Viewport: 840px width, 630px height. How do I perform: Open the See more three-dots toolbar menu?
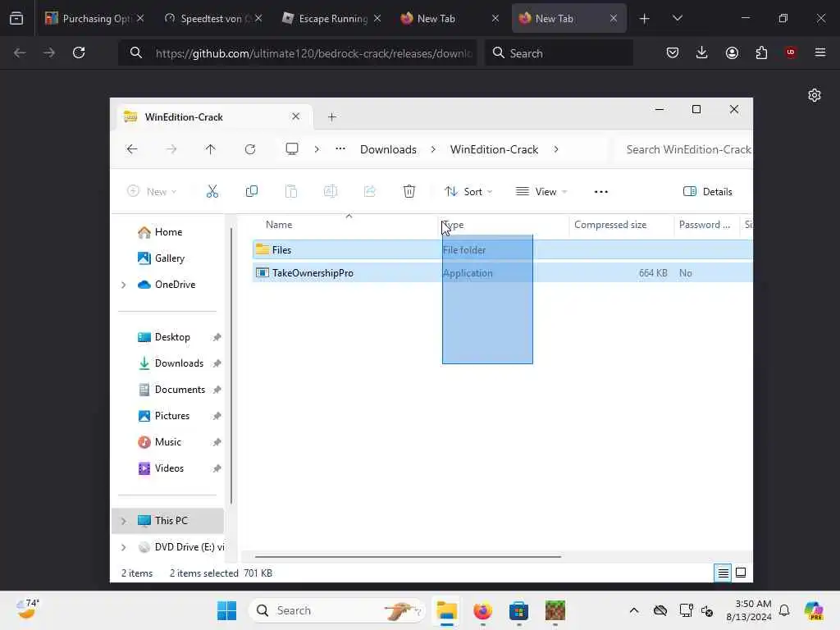[x=601, y=192]
